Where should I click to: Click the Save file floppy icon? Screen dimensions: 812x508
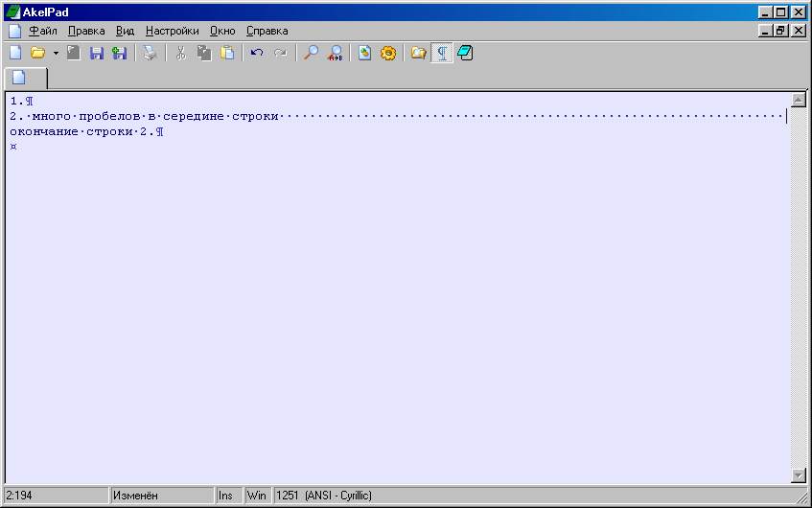(97, 54)
